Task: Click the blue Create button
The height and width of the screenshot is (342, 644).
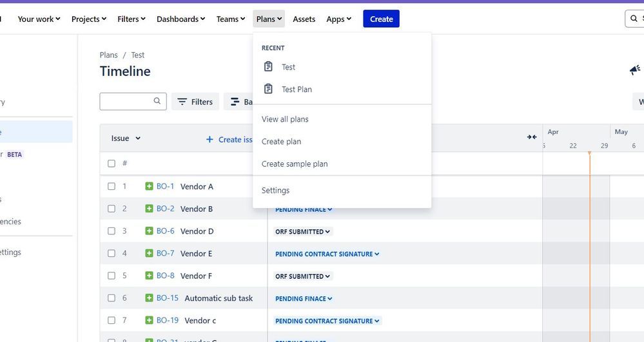Action: 381,19
